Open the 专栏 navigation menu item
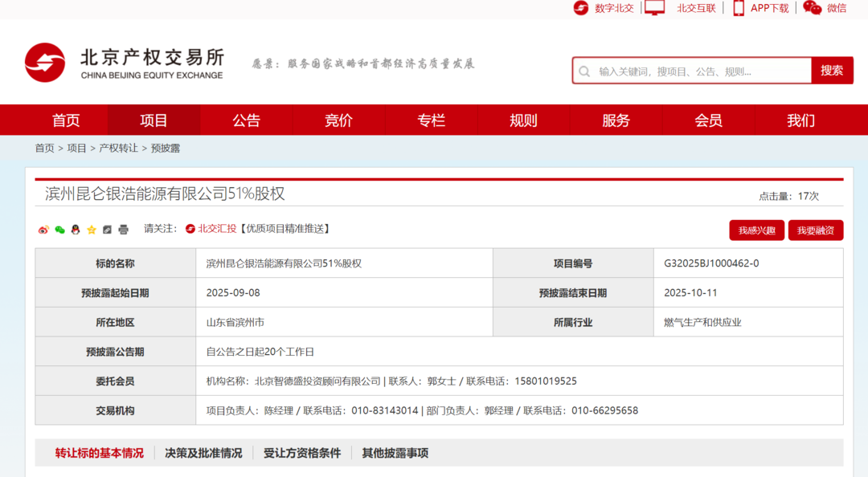868x477 pixels. pyautogui.click(x=432, y=120)
